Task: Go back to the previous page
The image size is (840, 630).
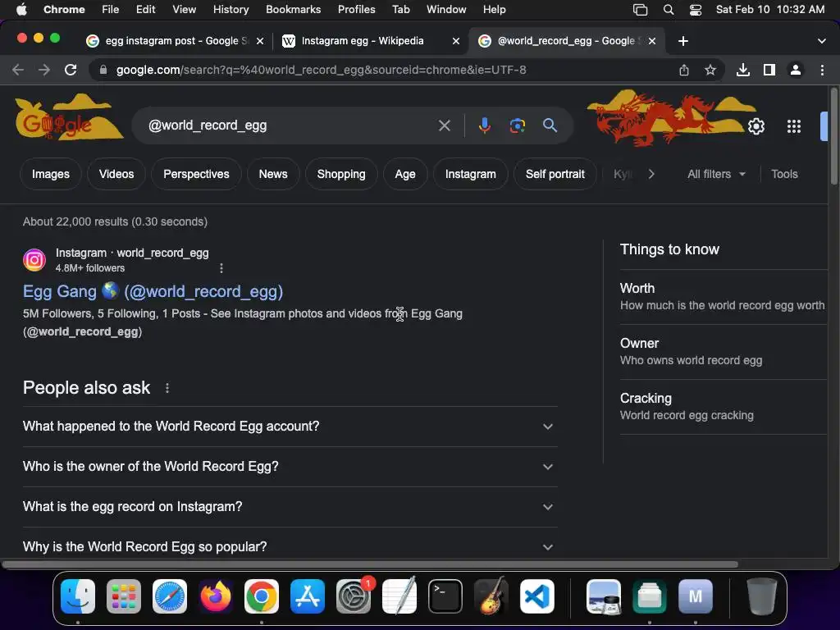Action: pyautogui.click(x=18, y=70)
